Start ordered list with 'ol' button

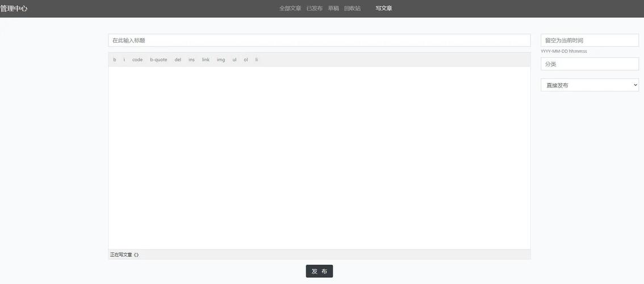[x=246, y=60]
